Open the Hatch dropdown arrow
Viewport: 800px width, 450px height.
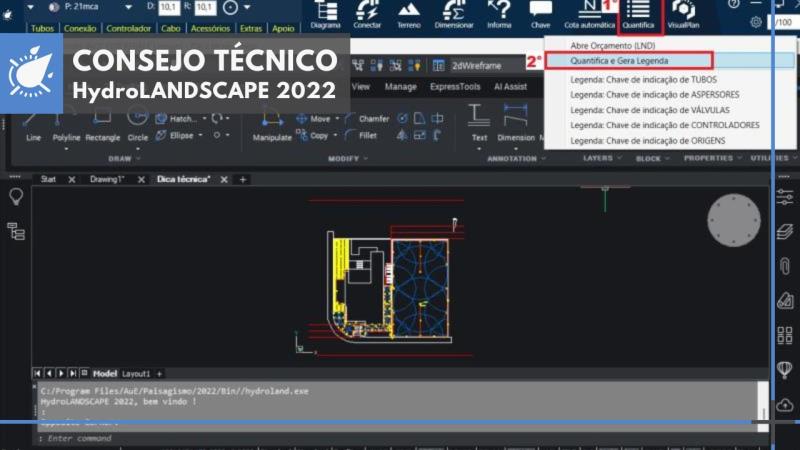click(x=205, y=118)
